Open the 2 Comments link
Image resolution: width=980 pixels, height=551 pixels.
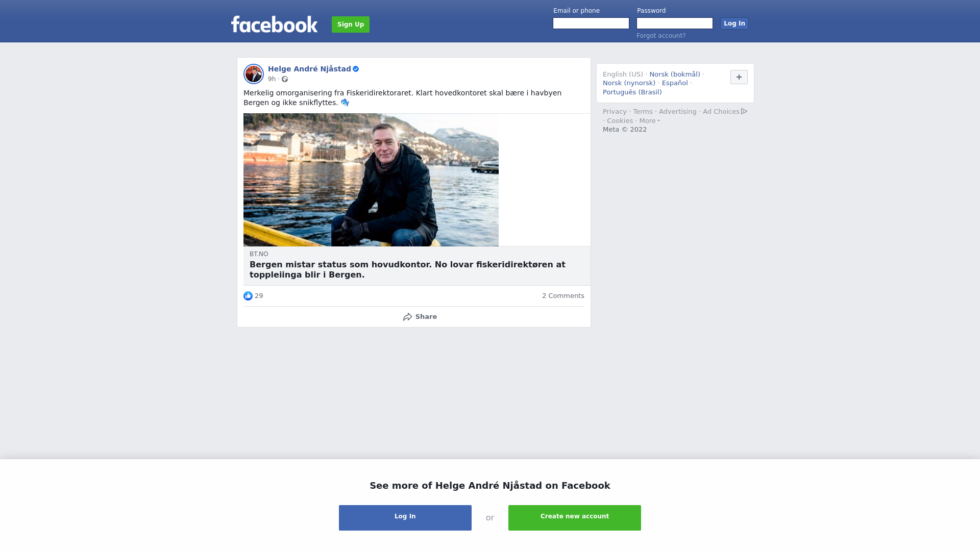pyautogui.click(x=563, y=296)
